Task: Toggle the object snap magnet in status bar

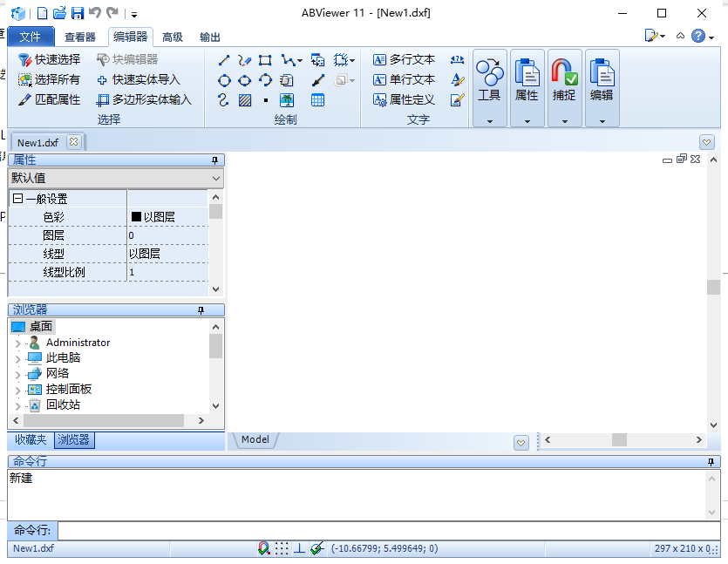Action: [263, 548]
